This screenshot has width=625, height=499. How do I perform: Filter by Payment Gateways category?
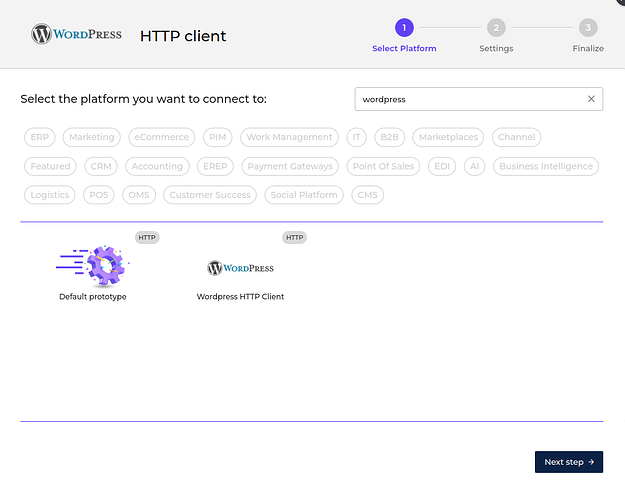[x=290, y=166]
